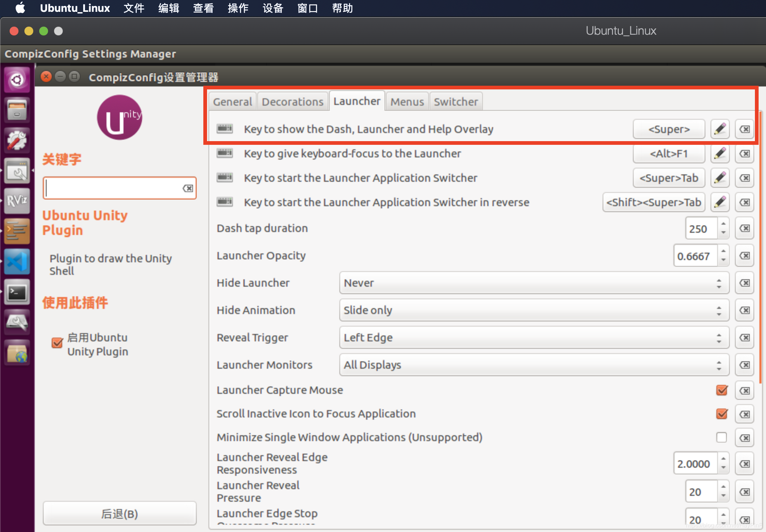
Task: Reset Launcher Reveal Edge Responsiveness
Action: click(x=745, y=464)
